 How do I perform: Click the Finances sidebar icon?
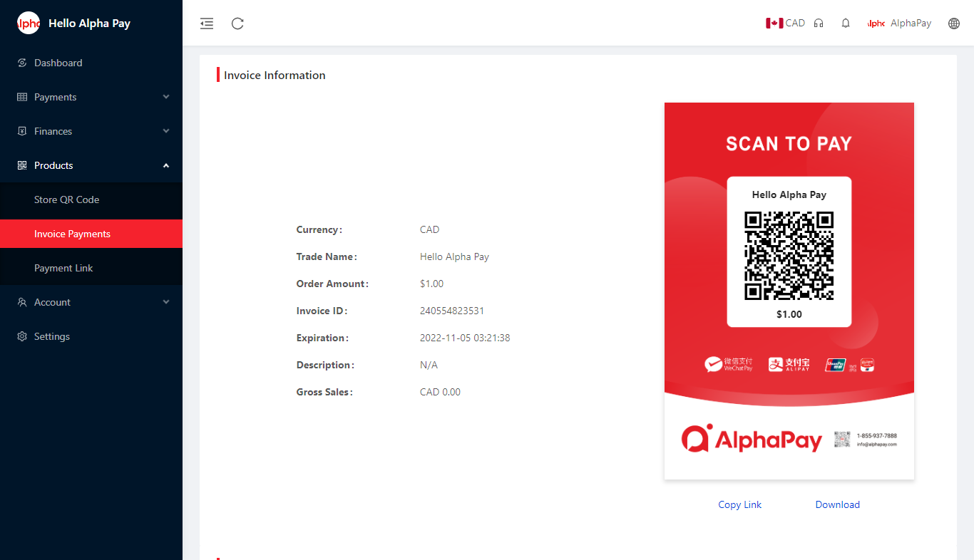22,131
